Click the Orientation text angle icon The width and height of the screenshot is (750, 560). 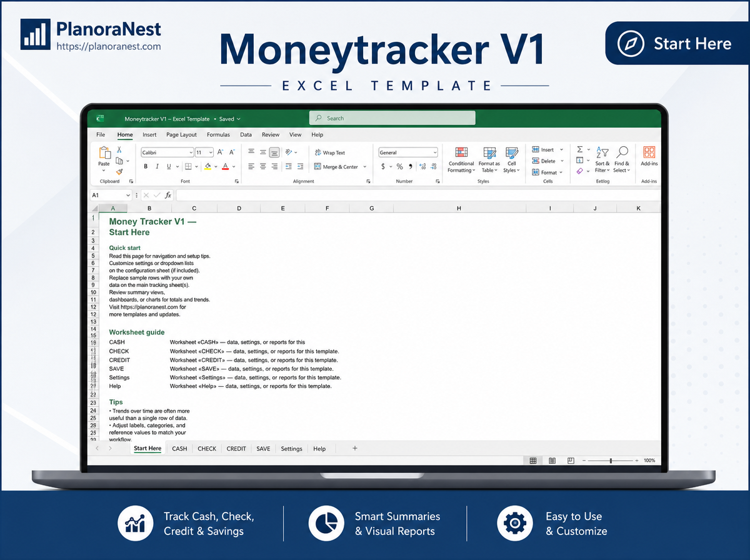tap(289, 152)
